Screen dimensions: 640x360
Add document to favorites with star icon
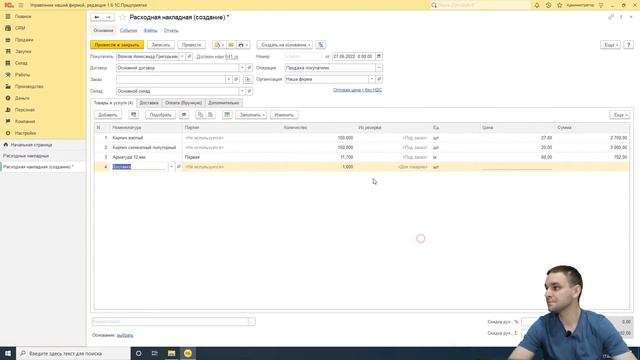122,17
